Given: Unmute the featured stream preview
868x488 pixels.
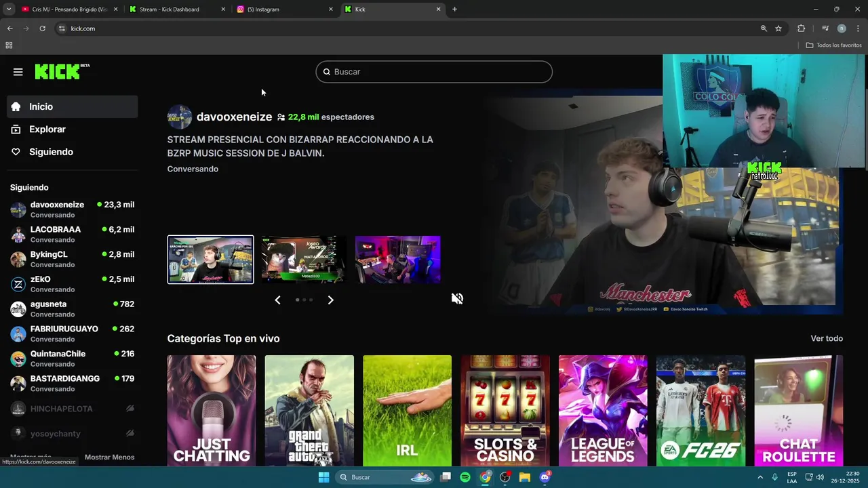Looking at the screenshot, I should point(458,299).
